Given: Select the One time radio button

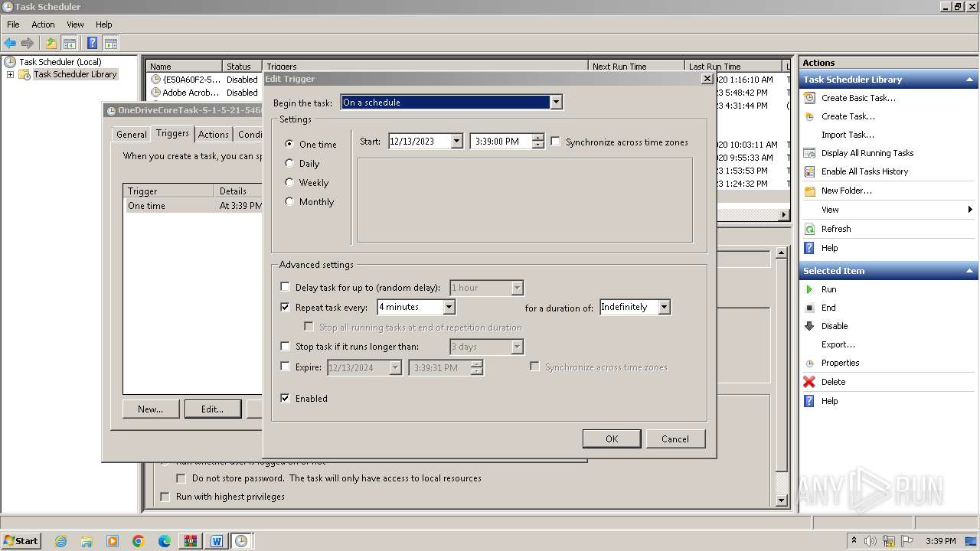Looking at the screenshot, I should [x=289, y=144].
